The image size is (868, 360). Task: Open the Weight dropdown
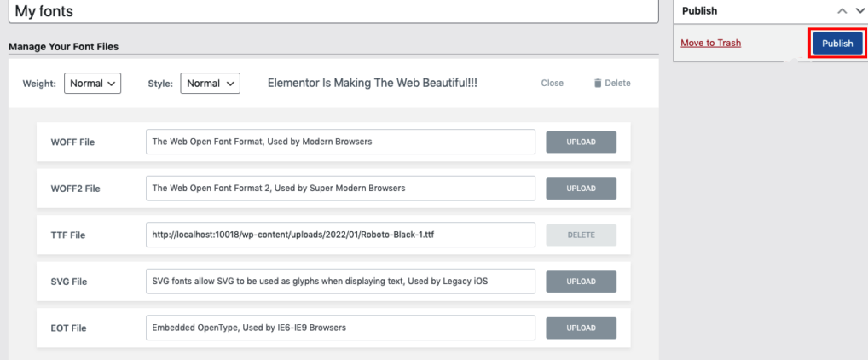point(93,84)
